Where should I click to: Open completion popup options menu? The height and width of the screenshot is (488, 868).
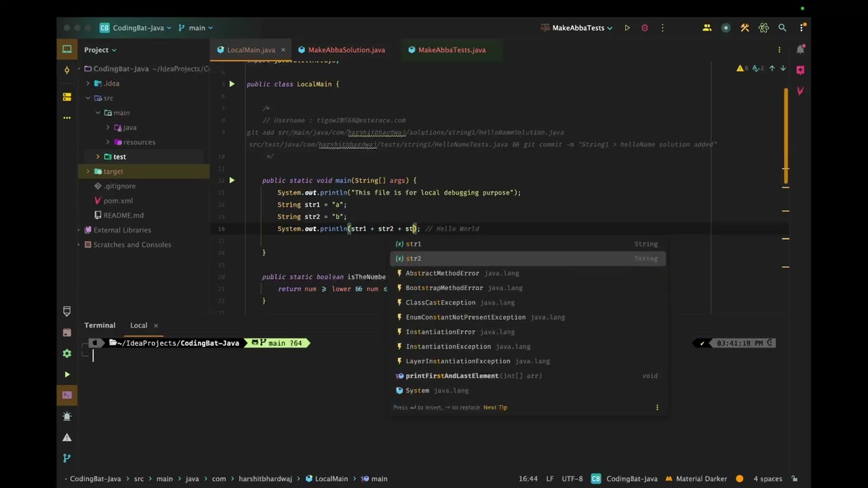tap(657, 407)
